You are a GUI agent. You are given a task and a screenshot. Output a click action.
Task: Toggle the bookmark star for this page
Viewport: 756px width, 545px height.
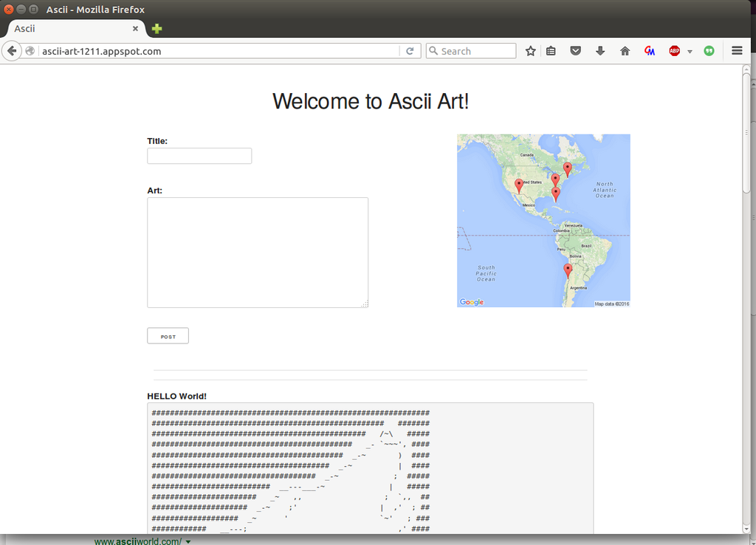tap(530, 51)
